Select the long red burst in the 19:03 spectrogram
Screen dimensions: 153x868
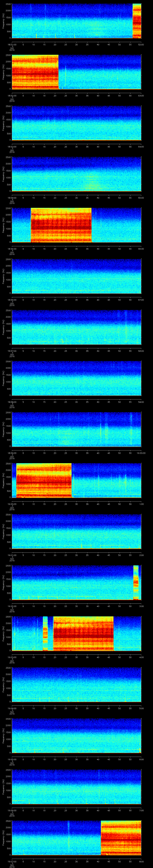pos(83,633)
